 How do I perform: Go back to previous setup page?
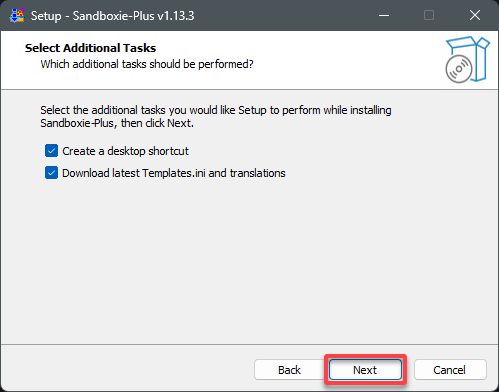[289, 370]
